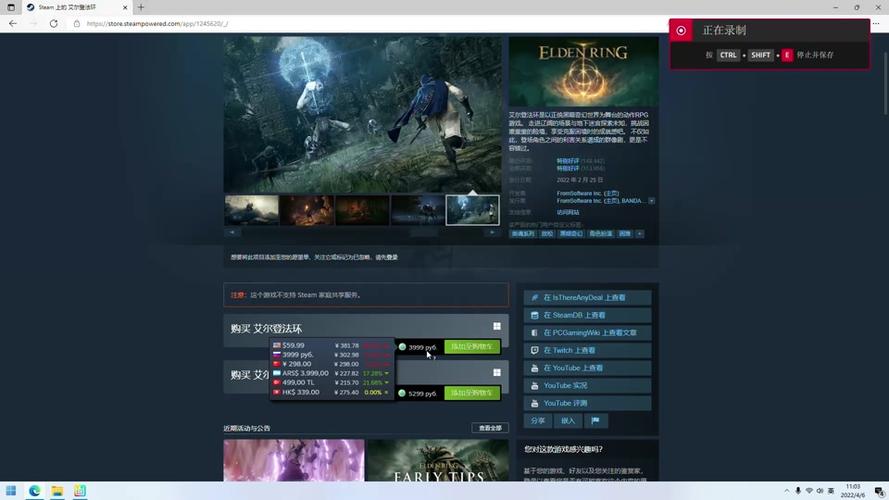Click the E key stop recording button
The width and height of the screenshot is (889, 500).
click(786, 55)
